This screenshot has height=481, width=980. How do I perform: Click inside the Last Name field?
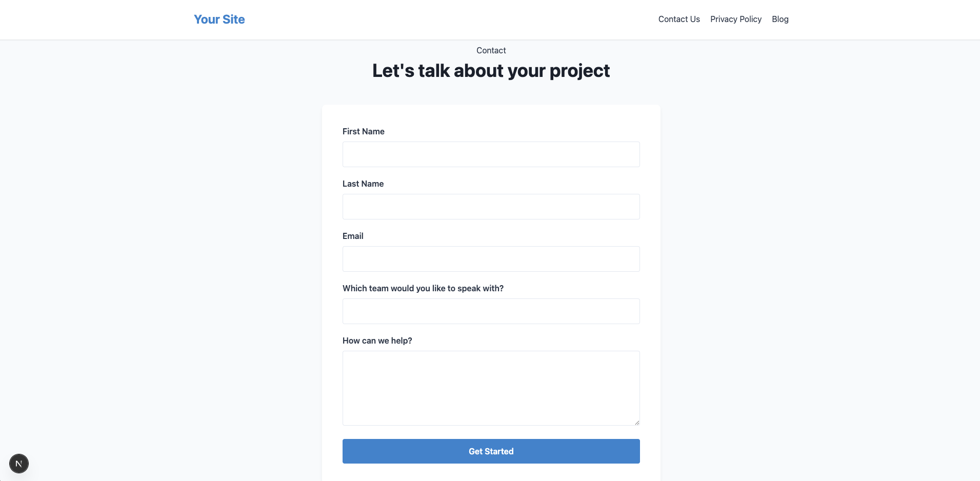pos(491,207)
